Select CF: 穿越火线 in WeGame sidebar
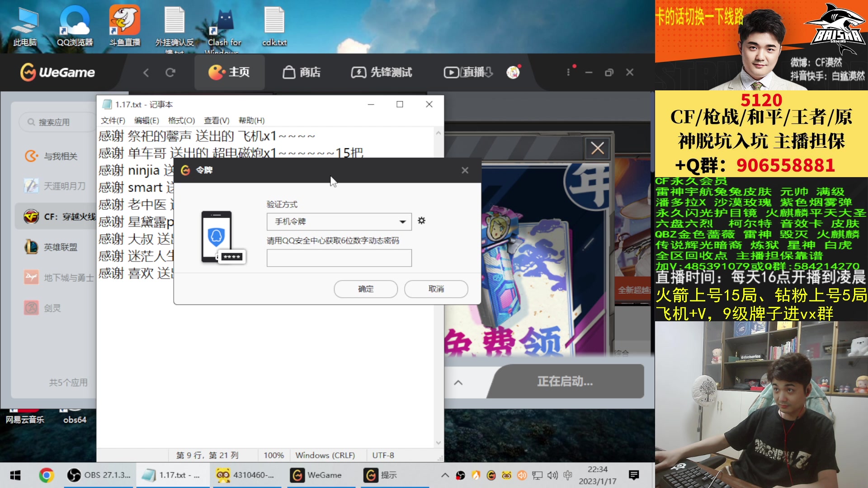The width and height of the screenshot is (868, 488). 57,216
